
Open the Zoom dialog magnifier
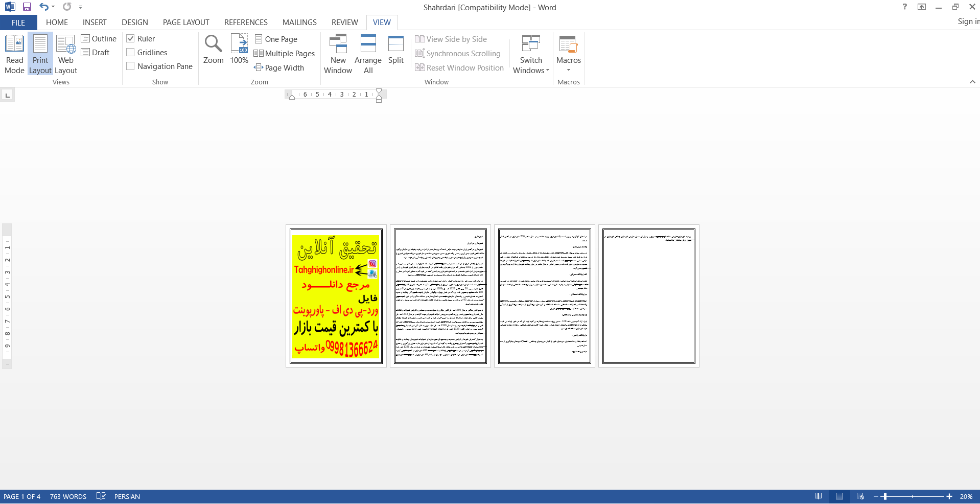point(213,50)
